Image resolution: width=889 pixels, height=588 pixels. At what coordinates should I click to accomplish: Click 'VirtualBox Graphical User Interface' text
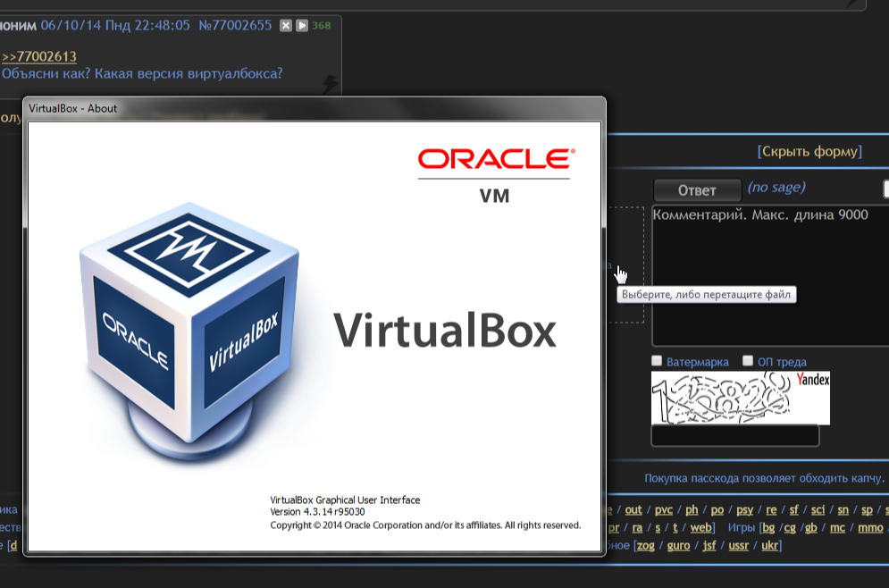click(x=345, y=500)
